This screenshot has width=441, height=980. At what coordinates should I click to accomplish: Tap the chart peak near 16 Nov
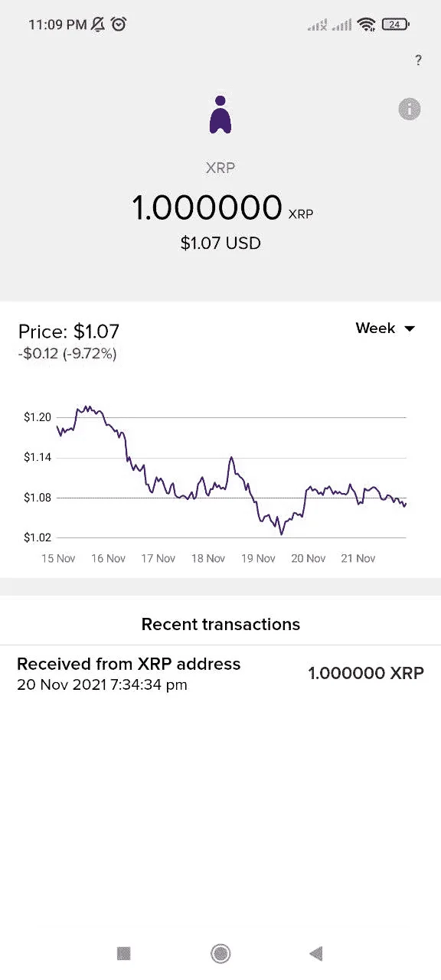(x=87, y=408)
